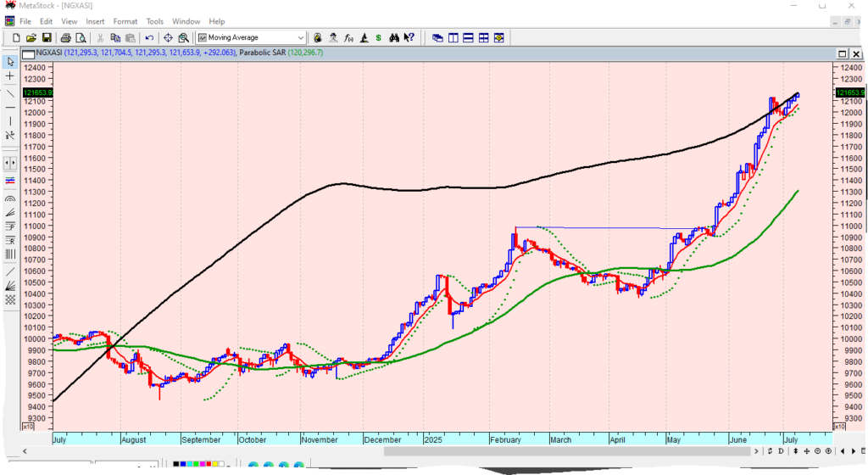Select the trendline drawing tool in sidebar
The width and height of the screenshot is (868, 475).
pyautogui.click(x=10, y=92)
